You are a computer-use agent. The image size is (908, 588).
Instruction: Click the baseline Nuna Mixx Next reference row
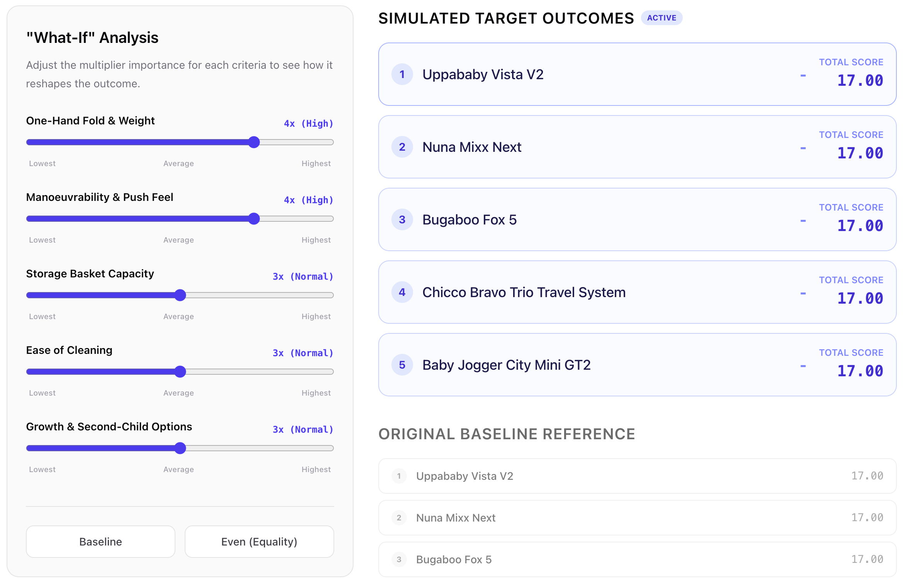click(638, 518)
